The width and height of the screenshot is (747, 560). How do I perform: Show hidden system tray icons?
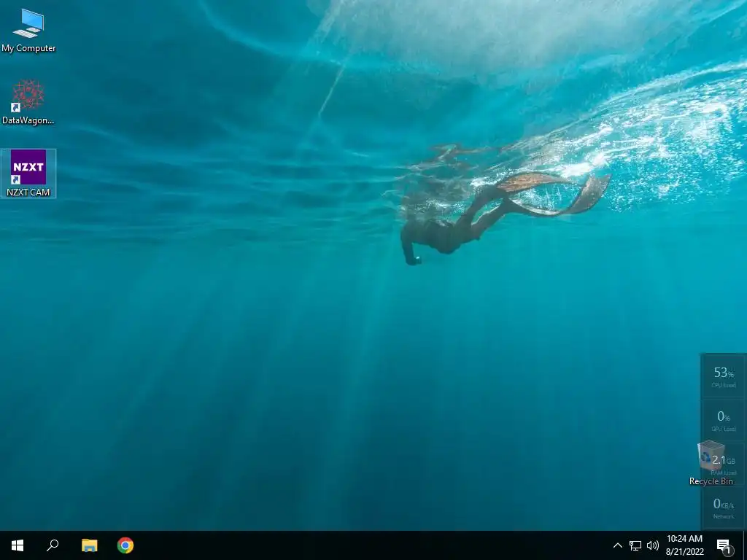[x=617, y=545]
